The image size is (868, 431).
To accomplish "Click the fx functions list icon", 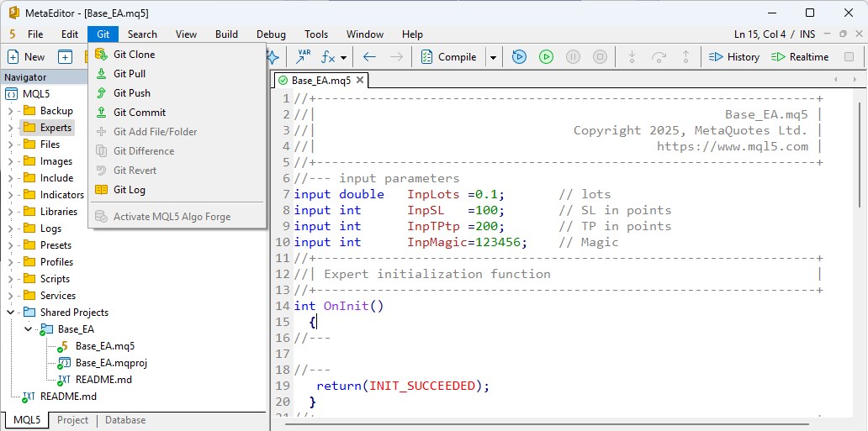I will pos(329,57).
